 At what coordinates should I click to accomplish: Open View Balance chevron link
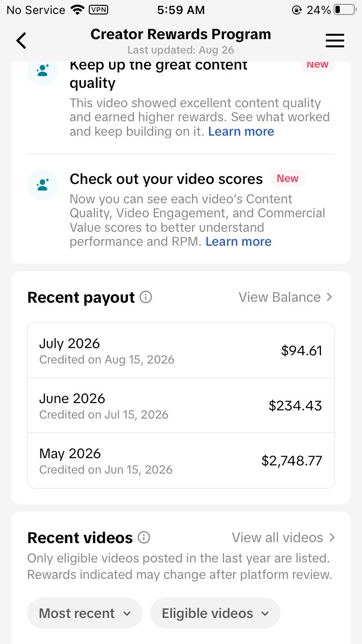coord(286,297)
